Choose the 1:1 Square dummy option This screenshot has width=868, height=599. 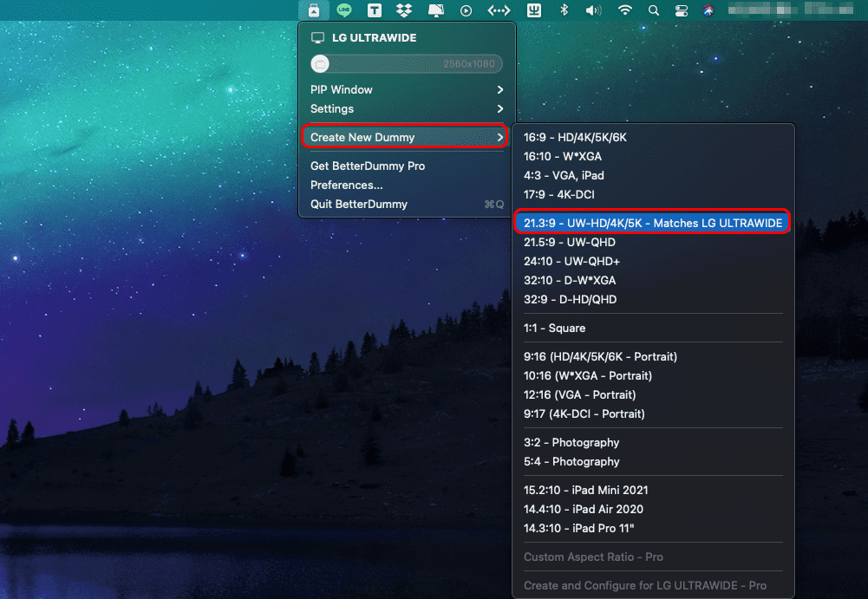(554, 328)
